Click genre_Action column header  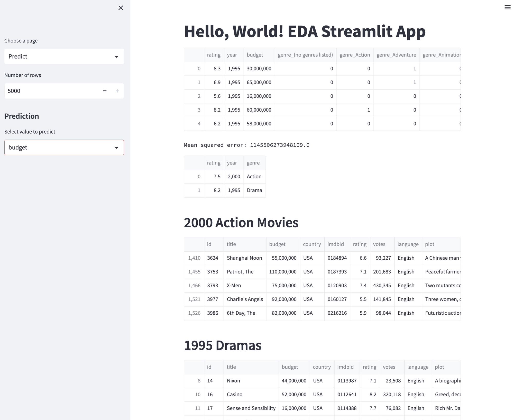[355, 55]
